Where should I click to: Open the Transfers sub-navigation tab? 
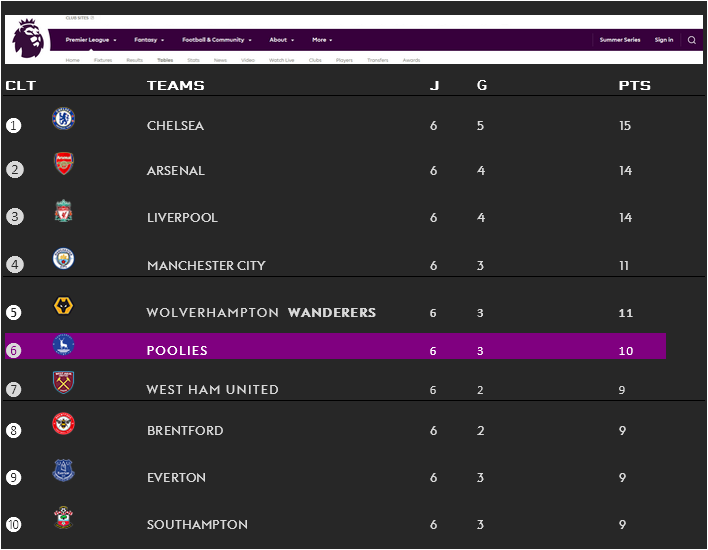(378, 60)
